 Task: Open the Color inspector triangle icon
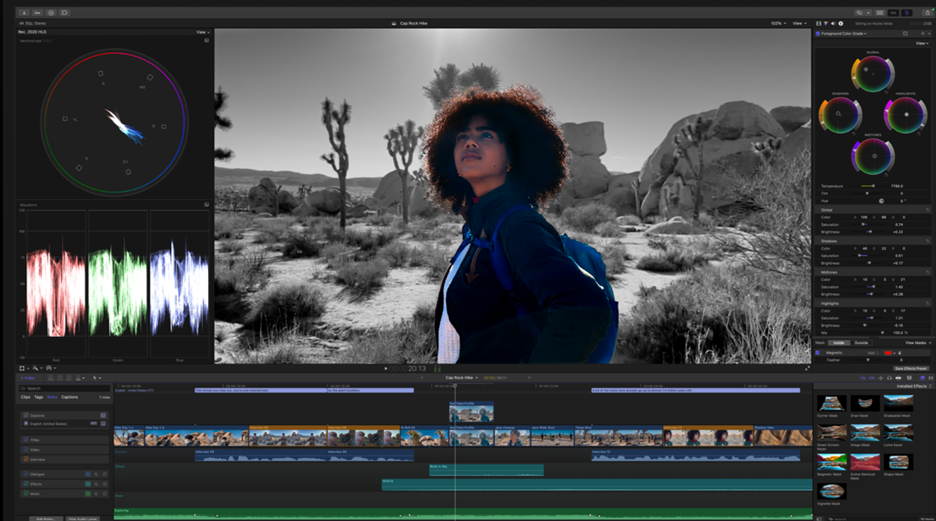(x=826, y=23)
